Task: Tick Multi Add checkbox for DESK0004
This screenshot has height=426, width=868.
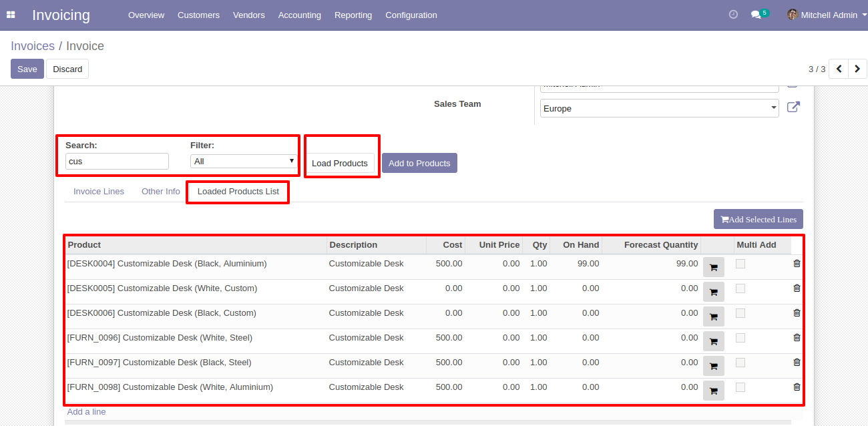Action: click(740, 264)
